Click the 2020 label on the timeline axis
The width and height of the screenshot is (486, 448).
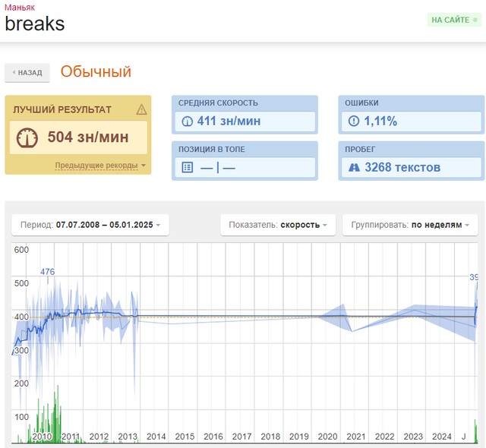(x=327, y=437)
